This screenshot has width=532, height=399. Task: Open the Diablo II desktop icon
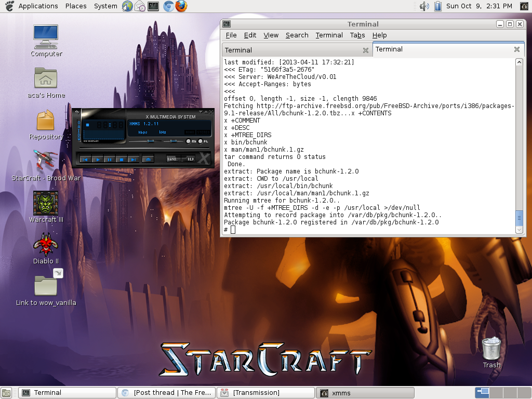point(46,243)
